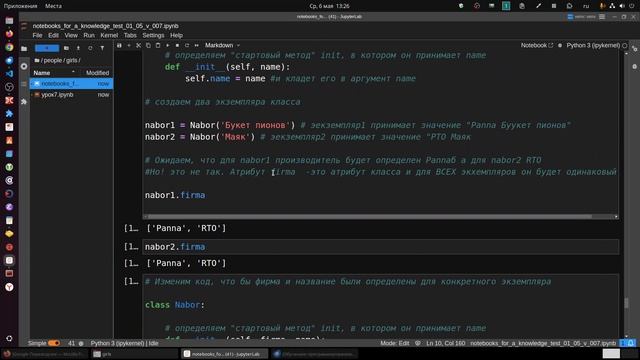Open the View menu

coord(71,36)
